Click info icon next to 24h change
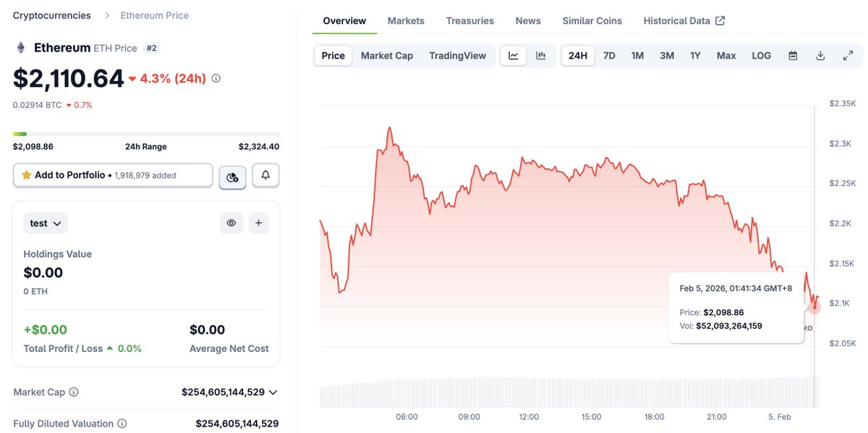The width and height of the screenshot is (868, 433). click(216, 78)
